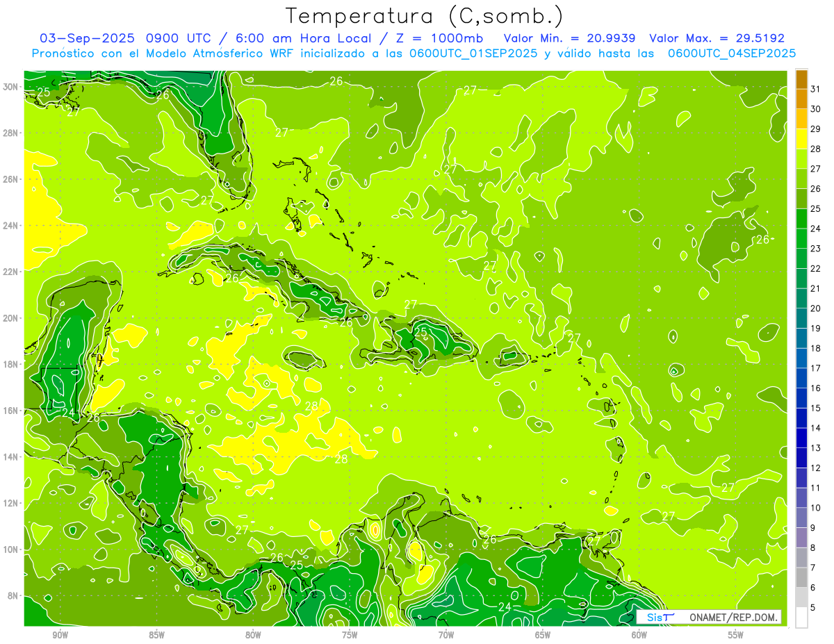This screenshot has width=834, height=644.
Task: Click the 10N latitude label
Action: (12, 550)
